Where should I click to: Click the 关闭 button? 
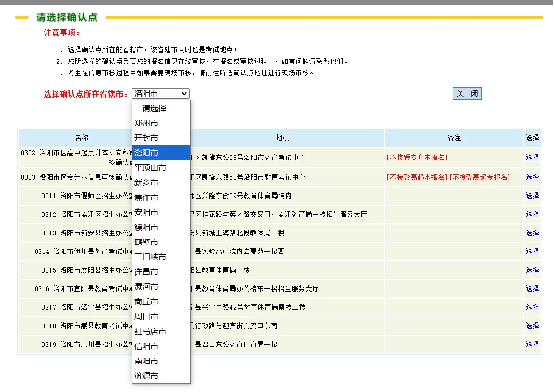467,94
